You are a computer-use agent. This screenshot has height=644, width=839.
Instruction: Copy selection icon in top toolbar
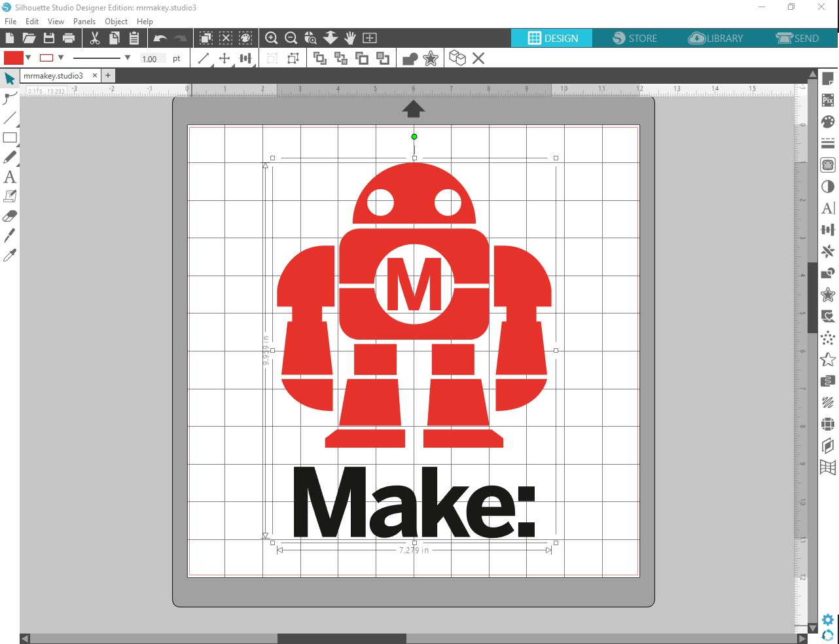(x=114, y=38)
